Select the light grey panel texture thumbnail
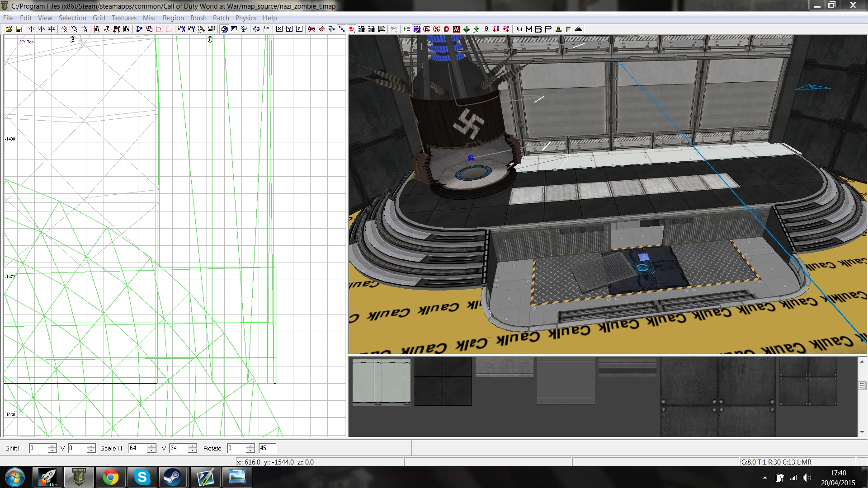868x488 pixels. click(382, 381)
